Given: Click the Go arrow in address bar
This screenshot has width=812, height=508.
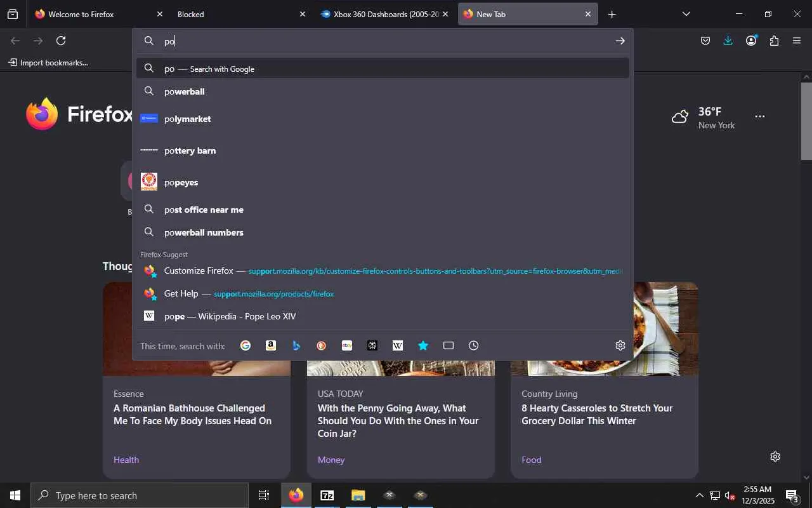Looking at the screenshot, I should click(x=620, y=41).
